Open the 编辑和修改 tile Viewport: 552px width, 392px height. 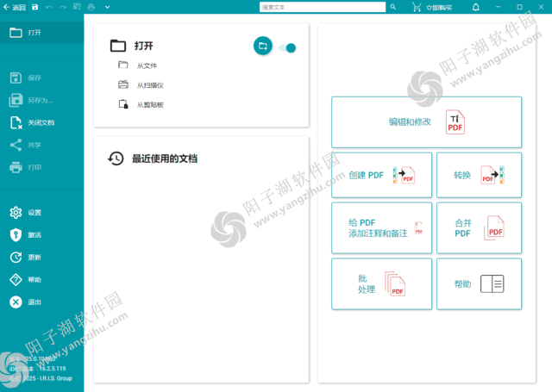[x=426, y=122]
